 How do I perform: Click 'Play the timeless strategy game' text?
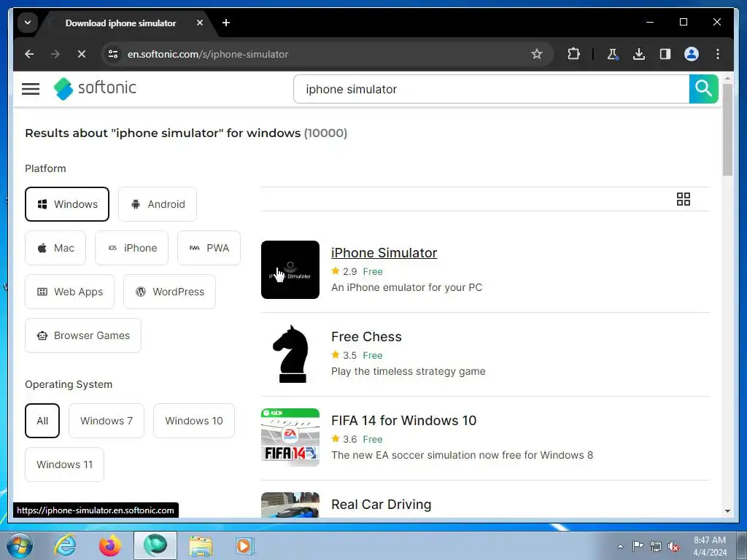[x=409, y=371]
